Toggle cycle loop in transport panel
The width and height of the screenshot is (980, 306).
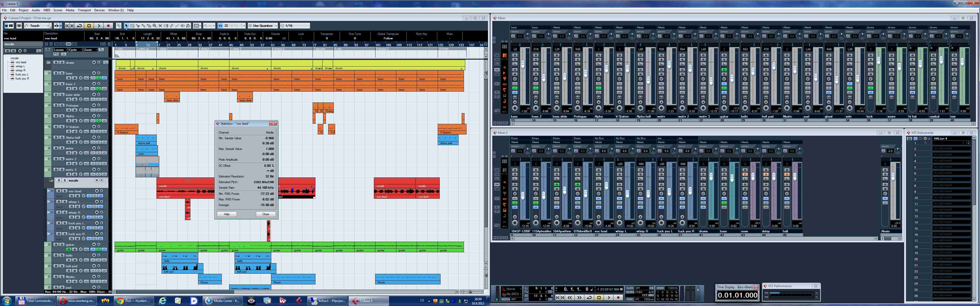589,298
